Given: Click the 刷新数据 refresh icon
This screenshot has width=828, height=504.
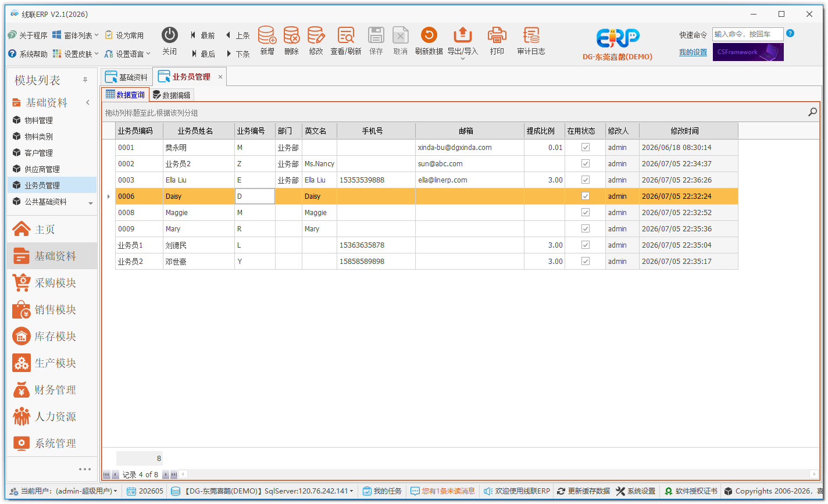Looking at the screenshot, I should 429,35.
